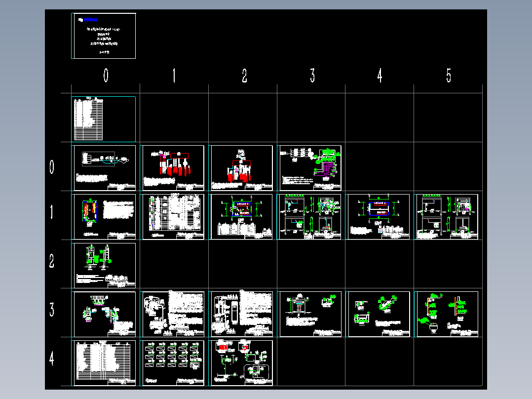Screen dimensions: 532x399
Task: Select the plan sheet at row 1, column 4
Action: (x=378, y=217)
